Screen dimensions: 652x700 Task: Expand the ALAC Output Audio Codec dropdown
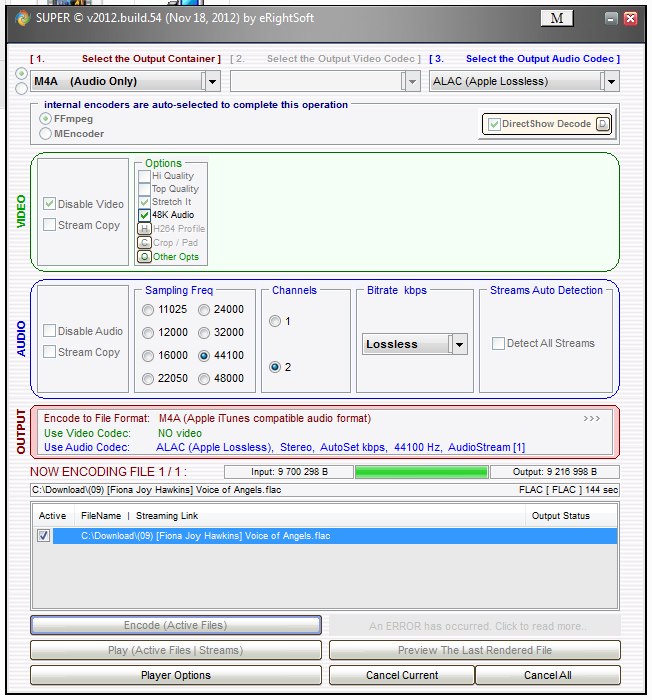coord(611,81)
